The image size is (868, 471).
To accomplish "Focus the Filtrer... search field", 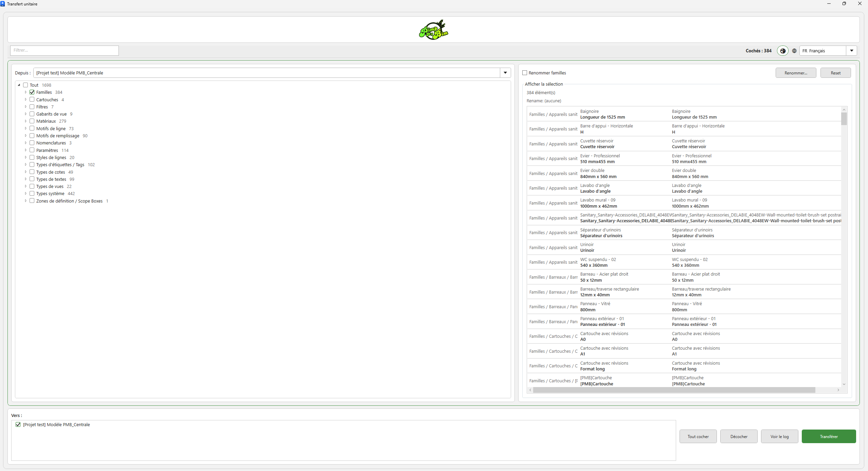I will coord(65,50).
